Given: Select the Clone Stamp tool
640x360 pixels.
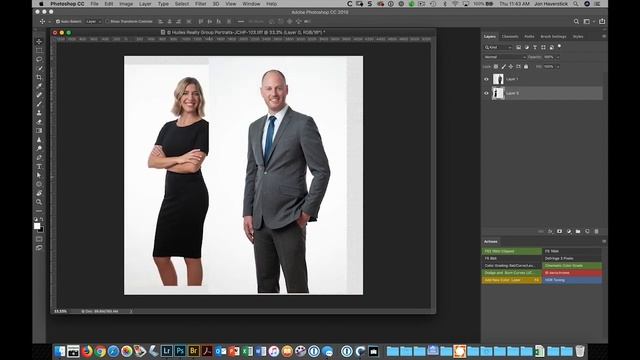Looking at the screenshot, I should 39,113.
